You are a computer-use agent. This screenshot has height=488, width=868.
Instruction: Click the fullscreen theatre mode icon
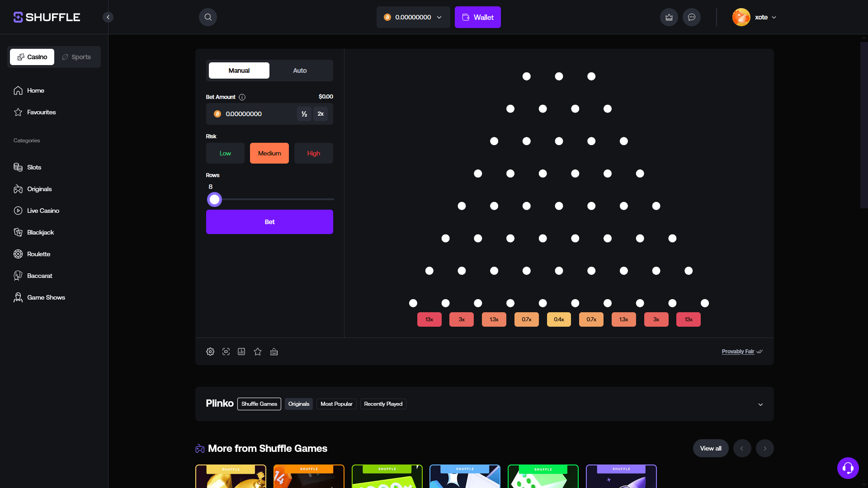(x=226, y=352)
